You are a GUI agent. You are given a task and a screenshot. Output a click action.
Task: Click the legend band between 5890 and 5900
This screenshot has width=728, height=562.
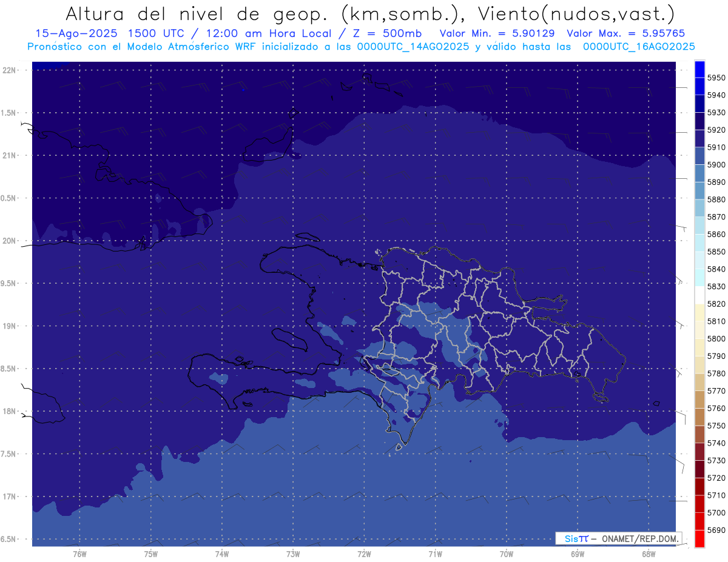[x=699, y=173]
